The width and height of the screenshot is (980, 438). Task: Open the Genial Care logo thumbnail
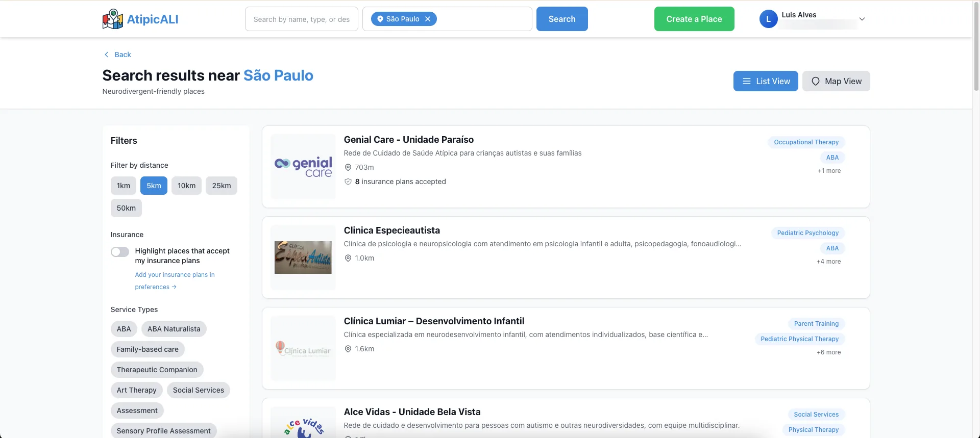coord(303,167)
